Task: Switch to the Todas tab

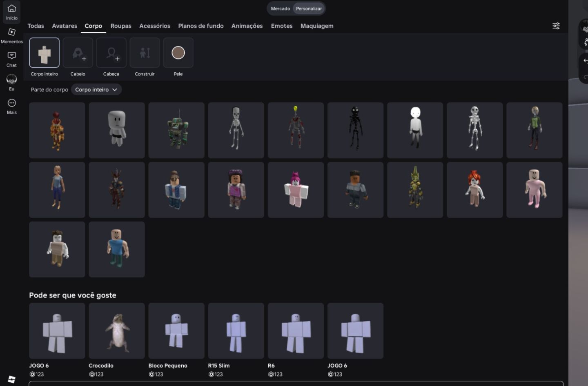Action: click(36, 26)
